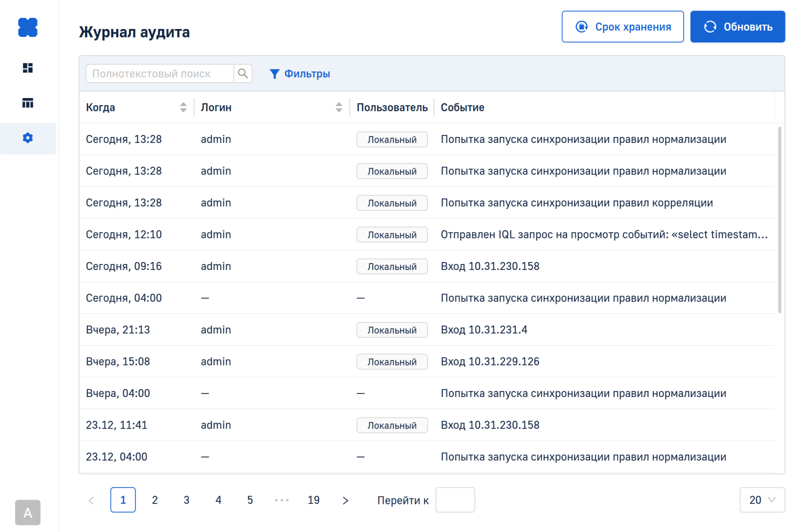The image size is (800, 532).
Task: Open the page size dropdown showing 20
Action: coord(762,500)
